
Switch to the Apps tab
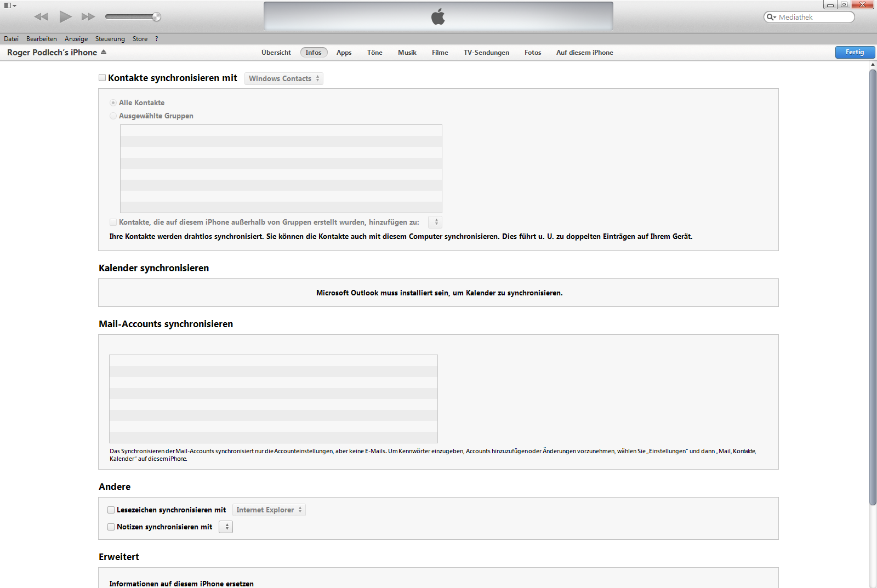pyautogui.click(x=344, y=53)
